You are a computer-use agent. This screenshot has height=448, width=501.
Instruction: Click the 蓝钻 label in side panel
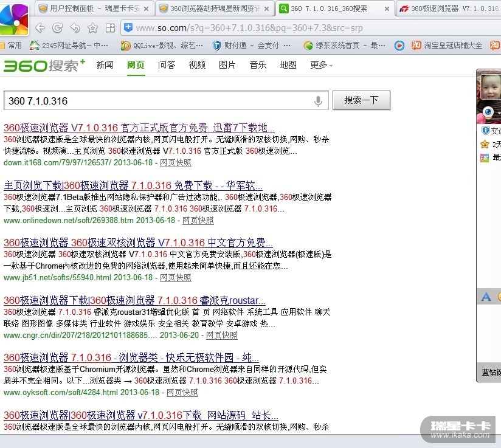pos(491,372)
